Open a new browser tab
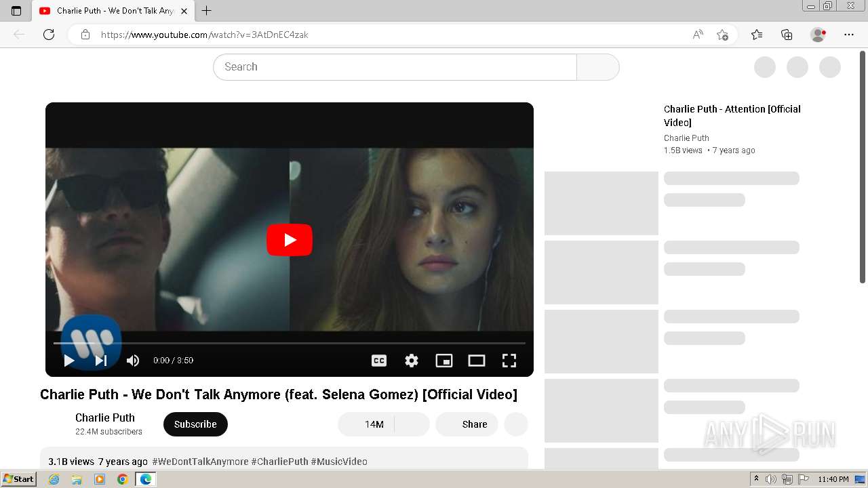This screenshot has height=488, width=868. (x=207, y=11)
